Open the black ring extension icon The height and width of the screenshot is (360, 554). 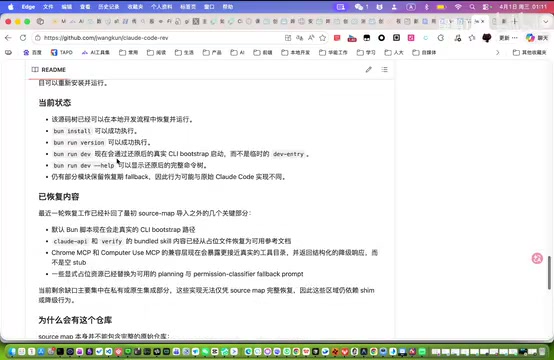[382, 38]
